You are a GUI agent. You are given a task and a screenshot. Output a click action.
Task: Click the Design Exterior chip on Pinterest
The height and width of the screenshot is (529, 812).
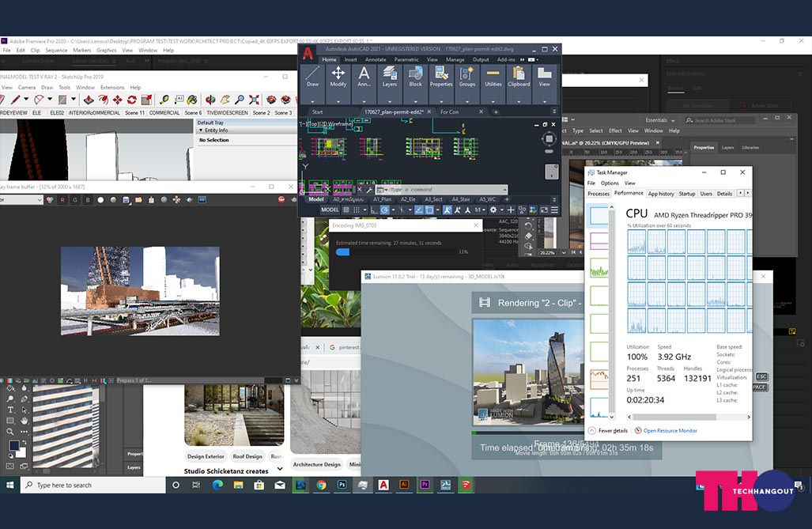click(206, 456)
